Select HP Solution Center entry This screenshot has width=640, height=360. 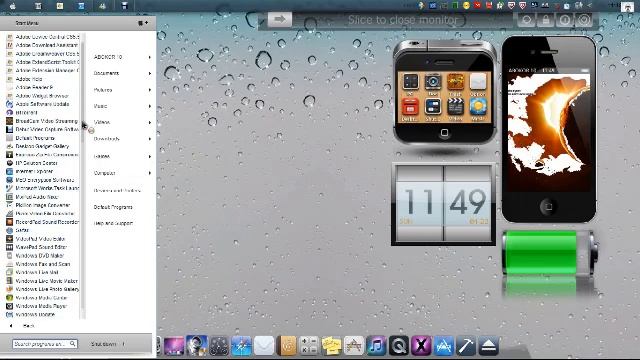[36, 163]
